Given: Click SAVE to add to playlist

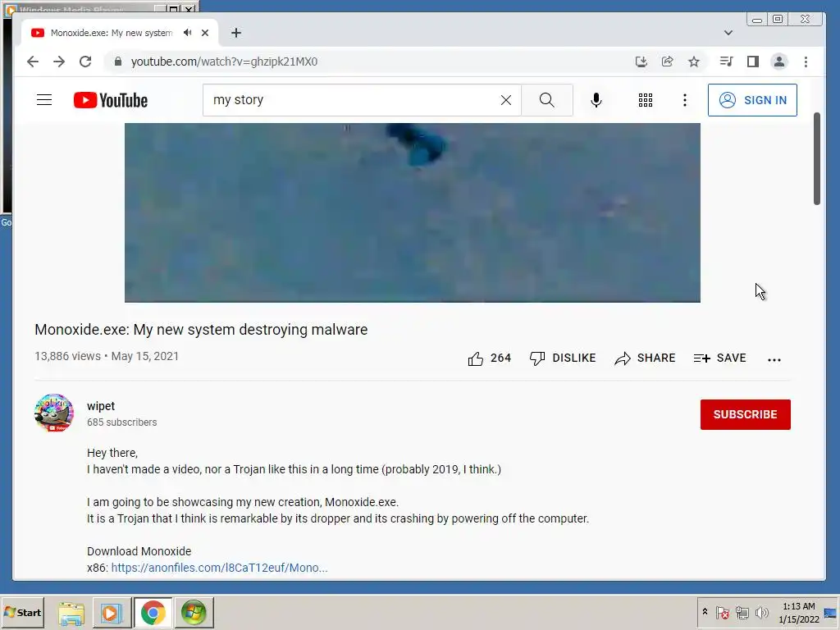Looking at the screenshot, I should click(x=719, y=358).
